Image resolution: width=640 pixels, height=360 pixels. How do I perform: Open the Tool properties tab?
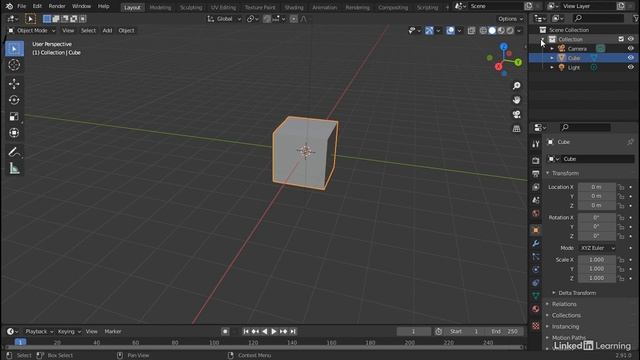point(536,144)
